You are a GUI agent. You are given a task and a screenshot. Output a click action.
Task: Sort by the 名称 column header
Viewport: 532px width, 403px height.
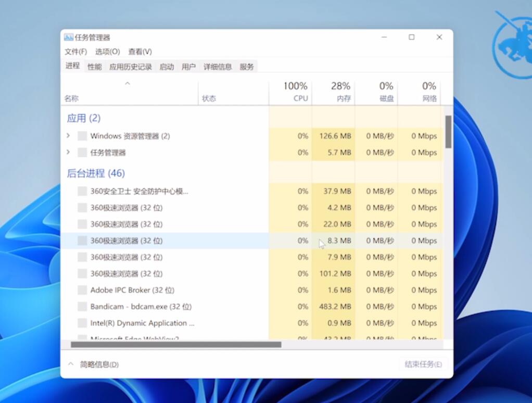[x=130, y=92]
